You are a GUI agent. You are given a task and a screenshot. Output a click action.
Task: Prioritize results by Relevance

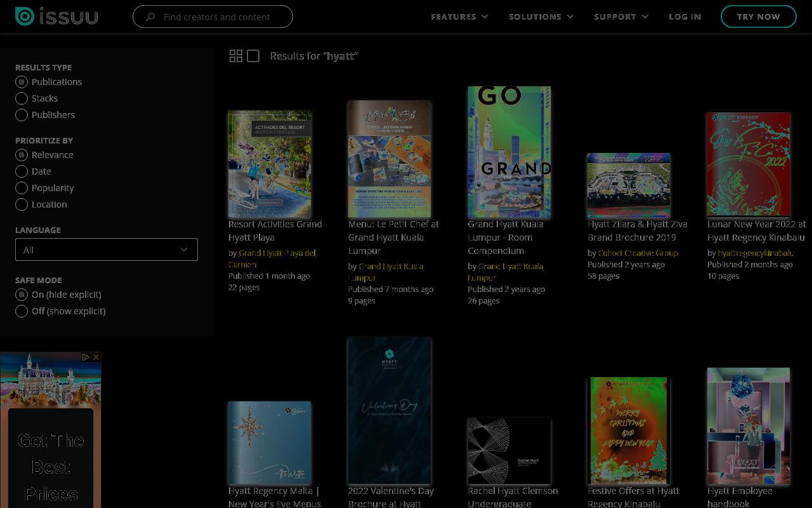[x=22, y=155]
